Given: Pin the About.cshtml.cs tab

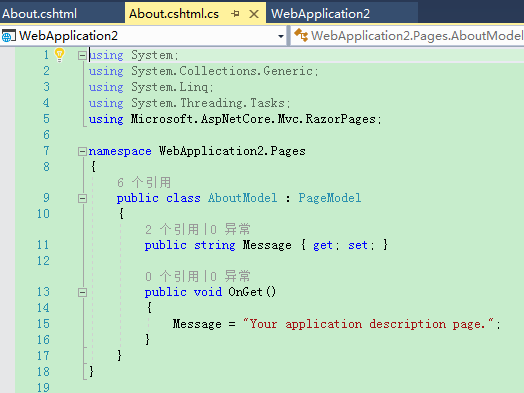Looking at the screenshot, I should click(x=235, y=14).
